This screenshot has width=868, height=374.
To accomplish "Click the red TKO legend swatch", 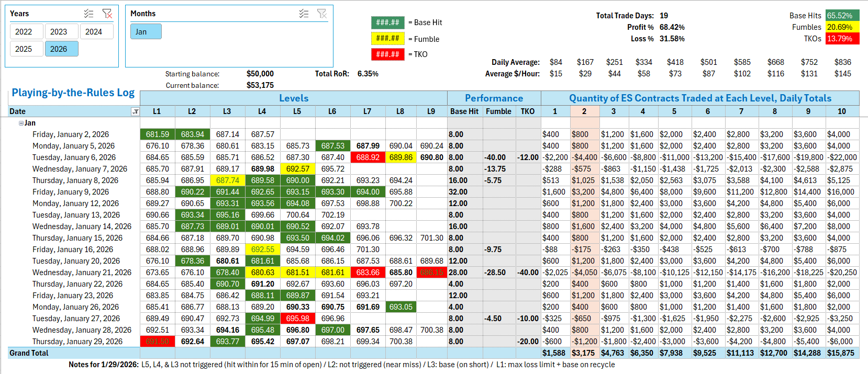I will pyautogui.click(x=387, y=54).
